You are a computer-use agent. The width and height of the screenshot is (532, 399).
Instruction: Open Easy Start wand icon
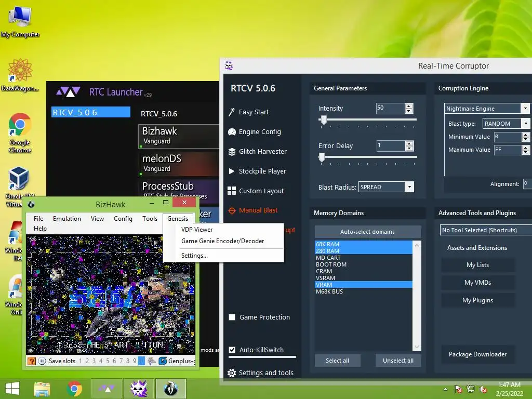pos(232,112)
